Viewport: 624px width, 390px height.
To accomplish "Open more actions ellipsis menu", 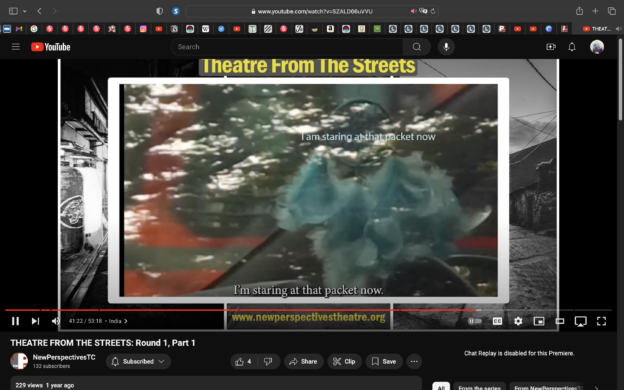I will [414, 361].
